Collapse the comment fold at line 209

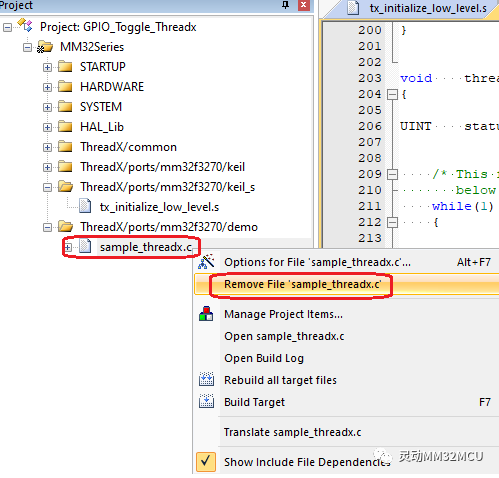[392, 174]
